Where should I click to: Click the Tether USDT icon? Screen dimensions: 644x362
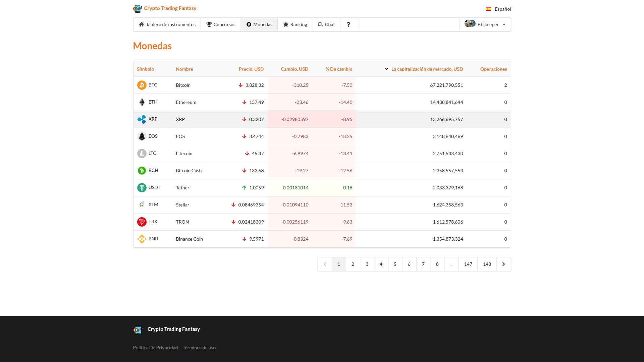coord(142,188)
